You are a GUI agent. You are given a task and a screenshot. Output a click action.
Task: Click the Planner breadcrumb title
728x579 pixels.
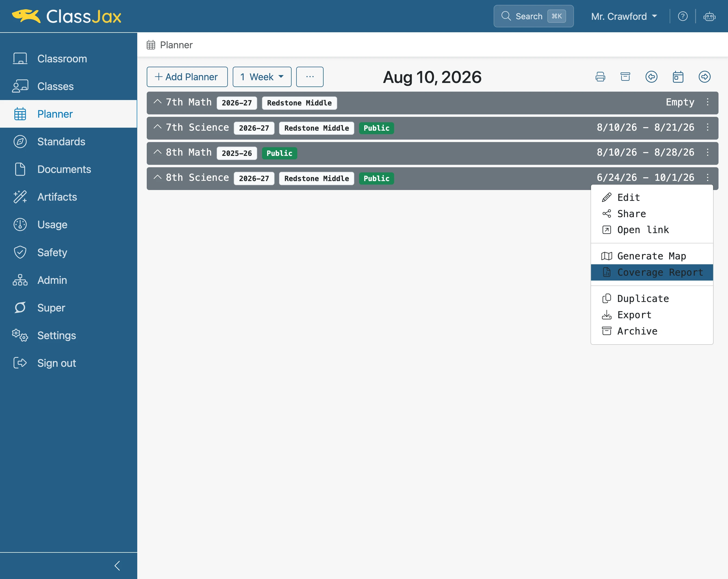176,45
